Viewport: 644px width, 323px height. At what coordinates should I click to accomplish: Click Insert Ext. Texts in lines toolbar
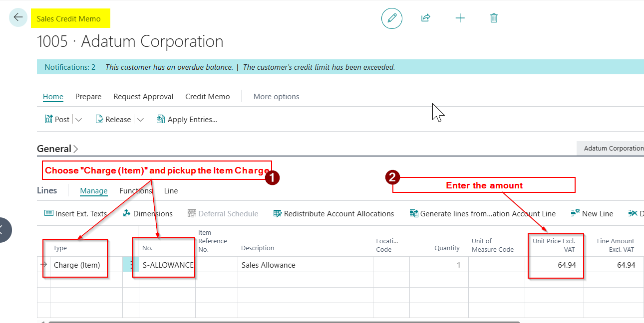point(76,213)
